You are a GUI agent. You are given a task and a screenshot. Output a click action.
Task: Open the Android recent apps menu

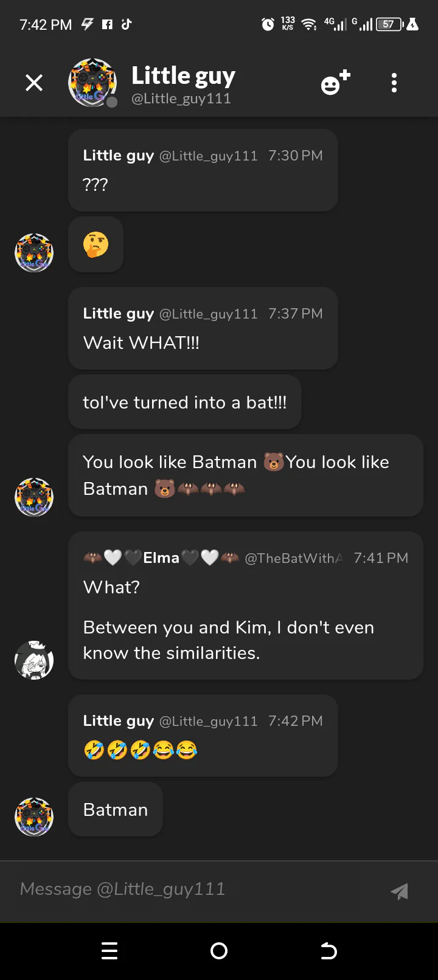click(x=109, y=951)
